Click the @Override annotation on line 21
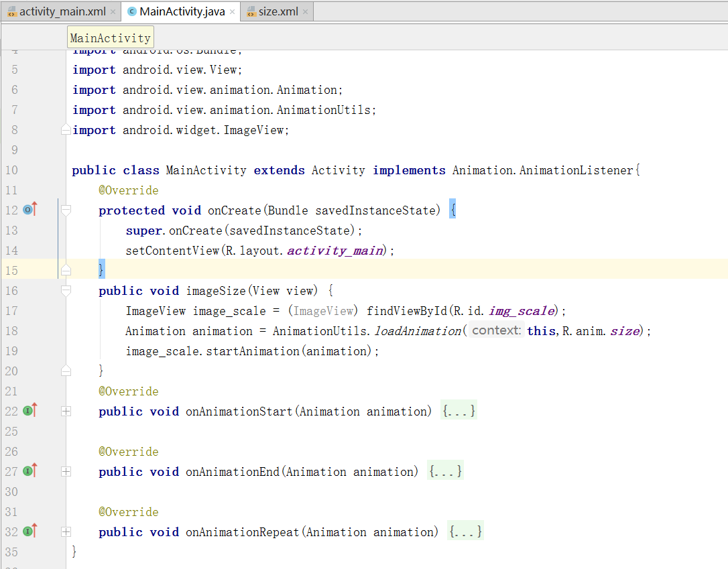 129,391
